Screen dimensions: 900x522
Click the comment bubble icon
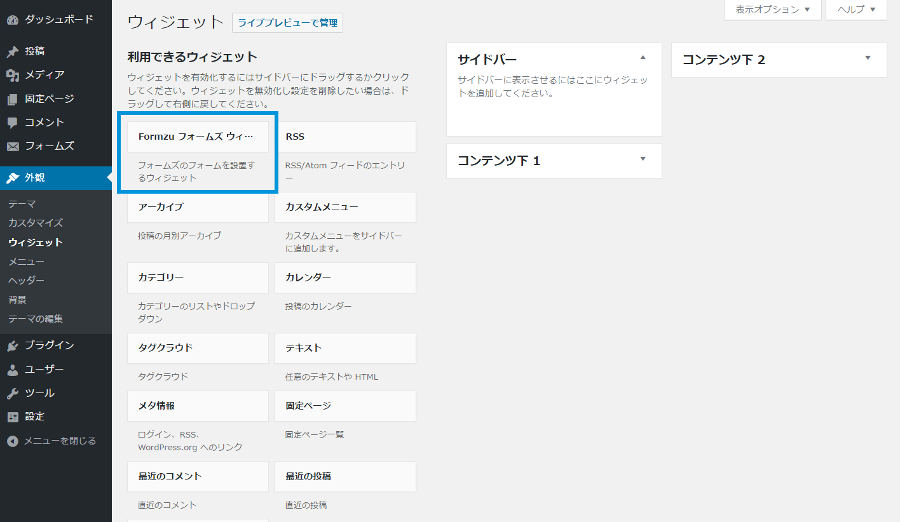pos(13,123)
